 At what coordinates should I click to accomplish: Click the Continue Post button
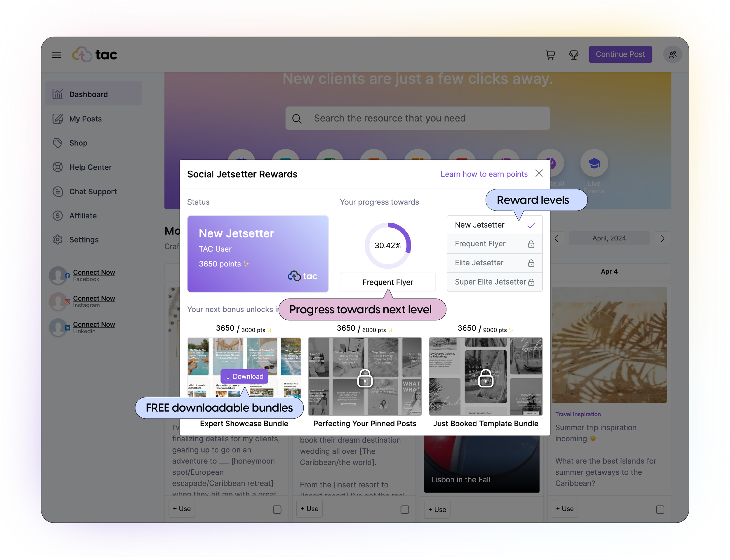(x=620, y=54)
